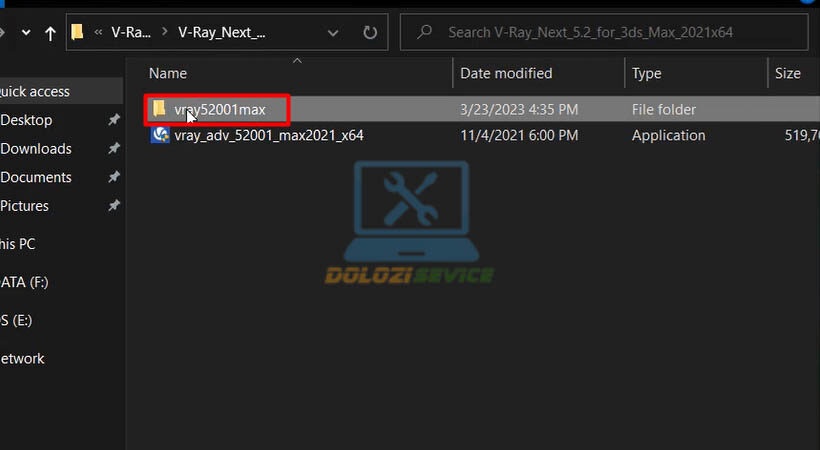
Task: Open Network in the navigation pane
Action: pyautogui.click(x=22, y=359)
